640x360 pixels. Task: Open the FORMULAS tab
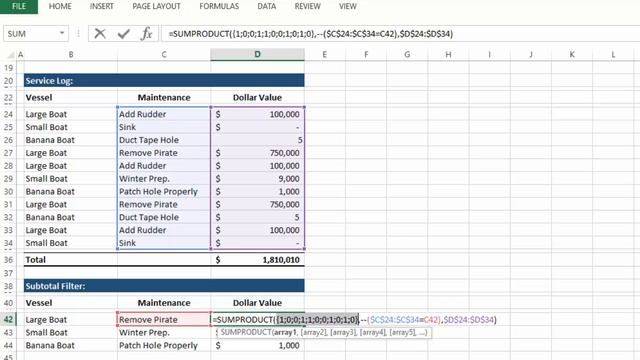tap(219, 7)
